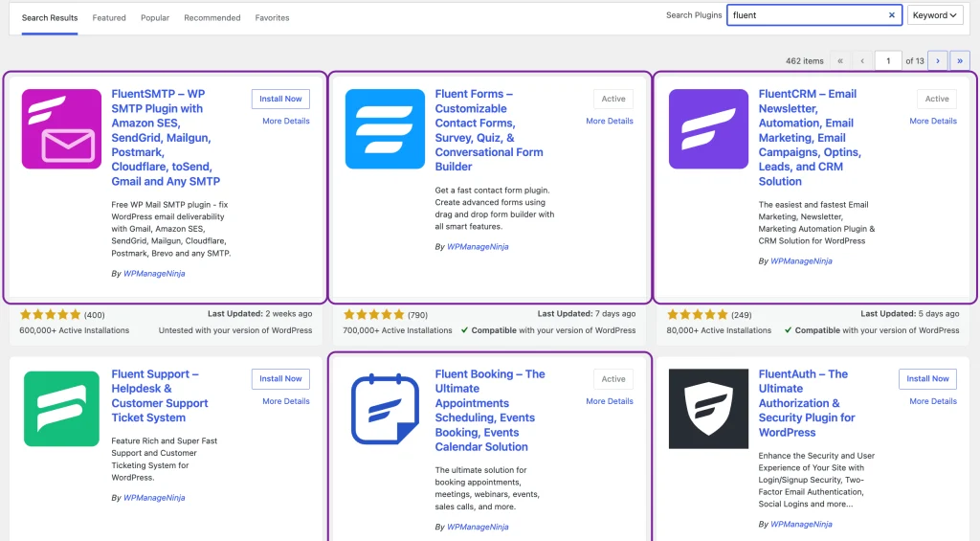Click the FluentSMTP five-star rating
Image resolution: width=980 pixels, height=541 pixels.
point(50,314)
